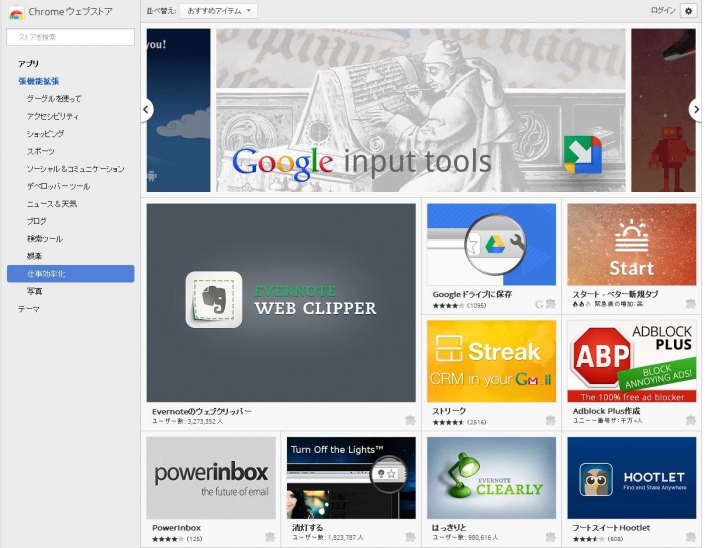Choose アクセシビリティ subcategory

[53, 116]
